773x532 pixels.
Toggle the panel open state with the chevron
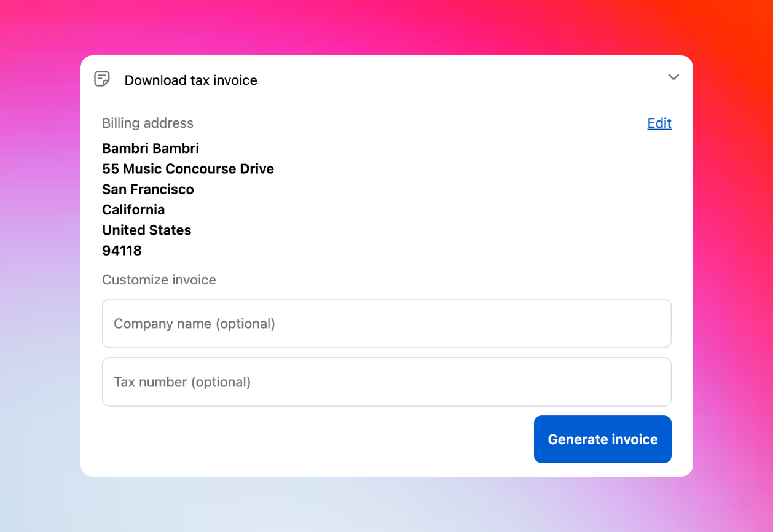click(x=673, y=77)
